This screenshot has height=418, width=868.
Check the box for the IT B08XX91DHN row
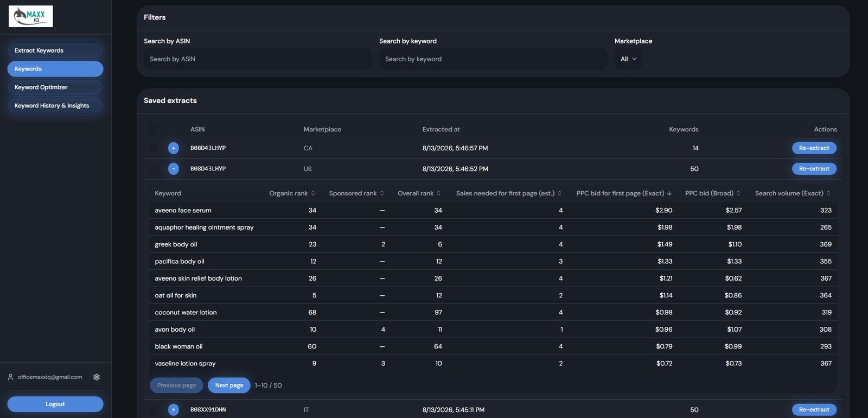(x=153, y=410)
